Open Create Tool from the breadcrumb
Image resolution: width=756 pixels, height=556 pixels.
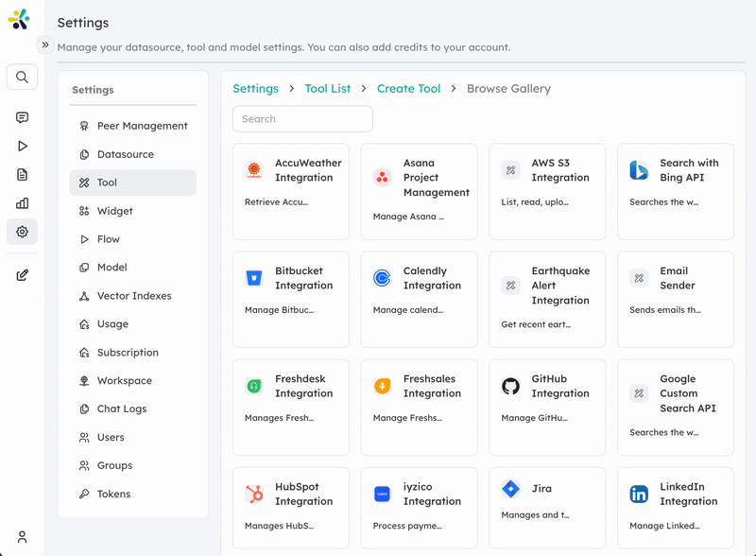[408, 88]
